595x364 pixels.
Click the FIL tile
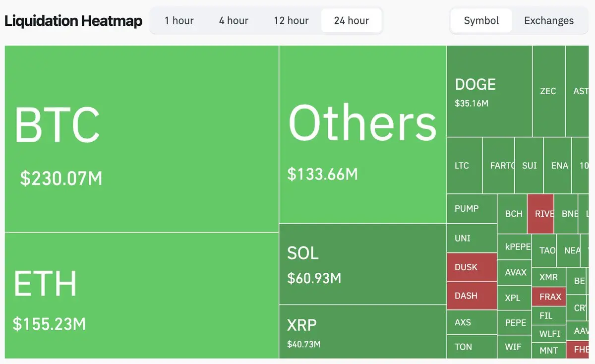coord(549,316)
